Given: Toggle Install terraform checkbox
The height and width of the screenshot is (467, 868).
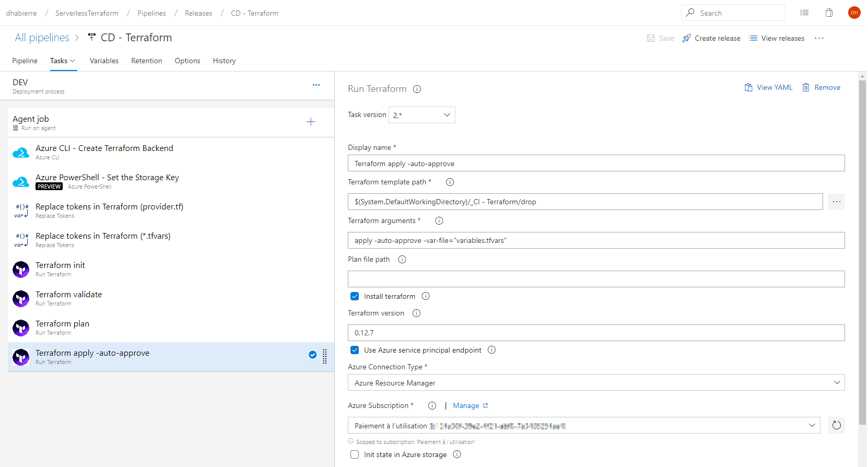Looking at the screenshot, I should point(355,296).
